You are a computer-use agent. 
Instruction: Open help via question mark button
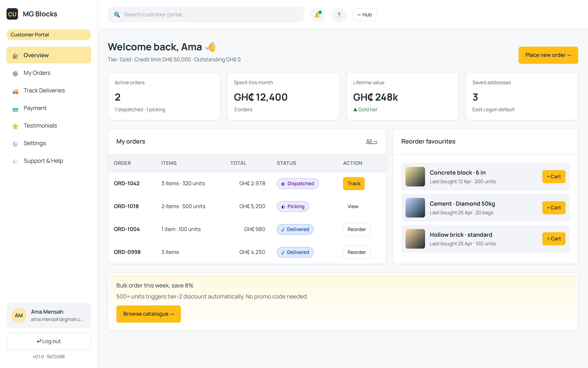[339, 15]
